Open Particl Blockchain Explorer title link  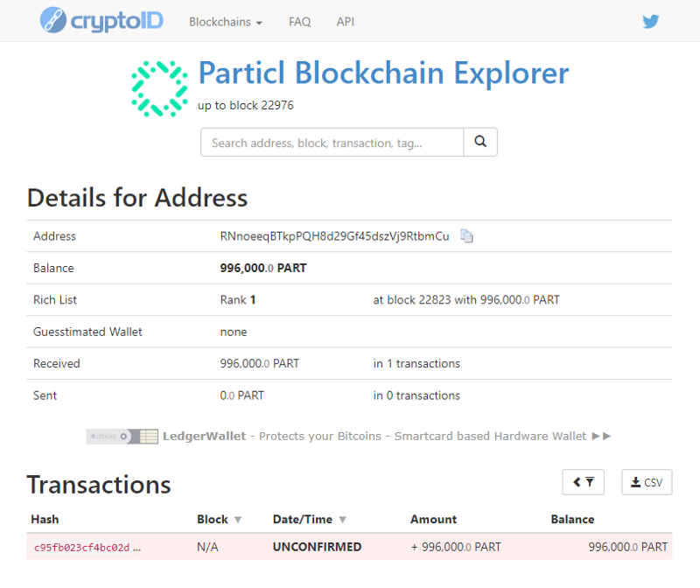pyautogui.click(x=383, y=73)
